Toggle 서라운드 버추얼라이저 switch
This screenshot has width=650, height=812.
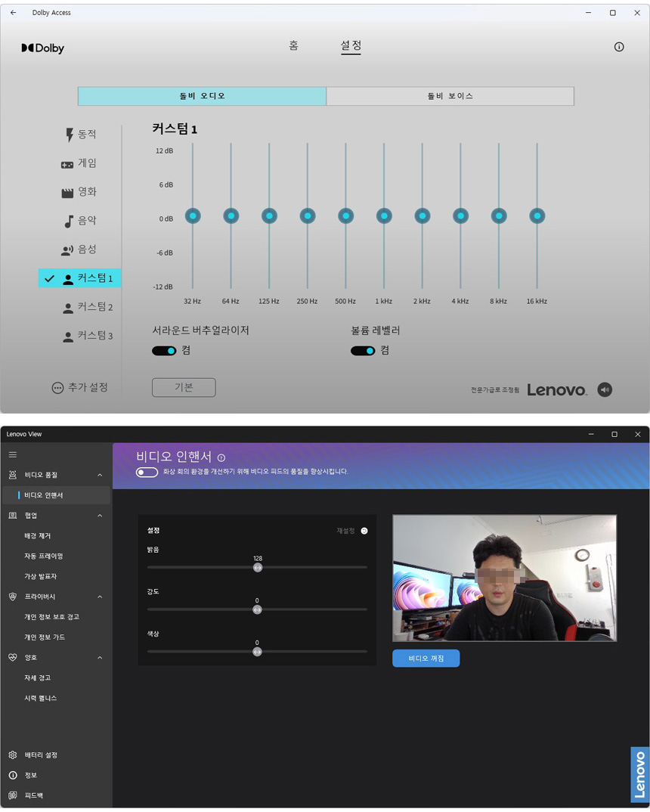[x=164, y=351]
